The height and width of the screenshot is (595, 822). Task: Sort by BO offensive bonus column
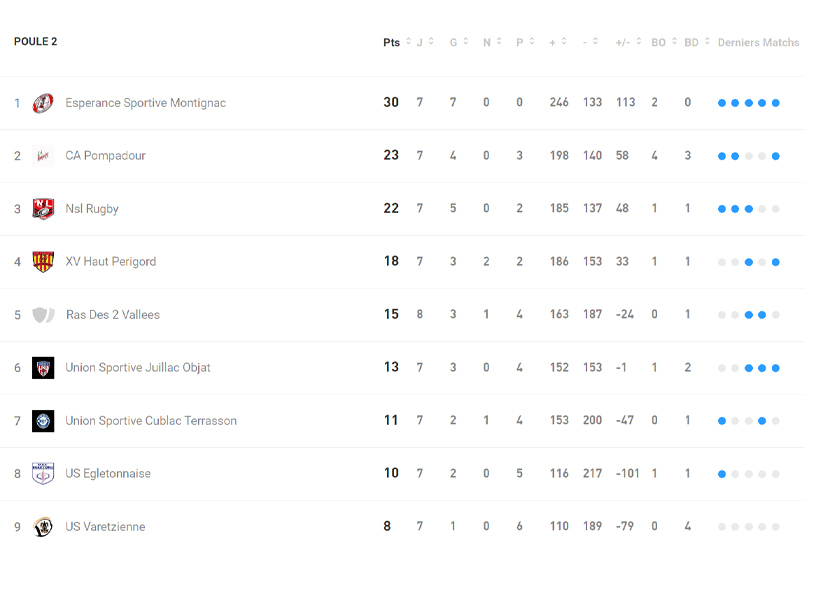pos(664,42)
